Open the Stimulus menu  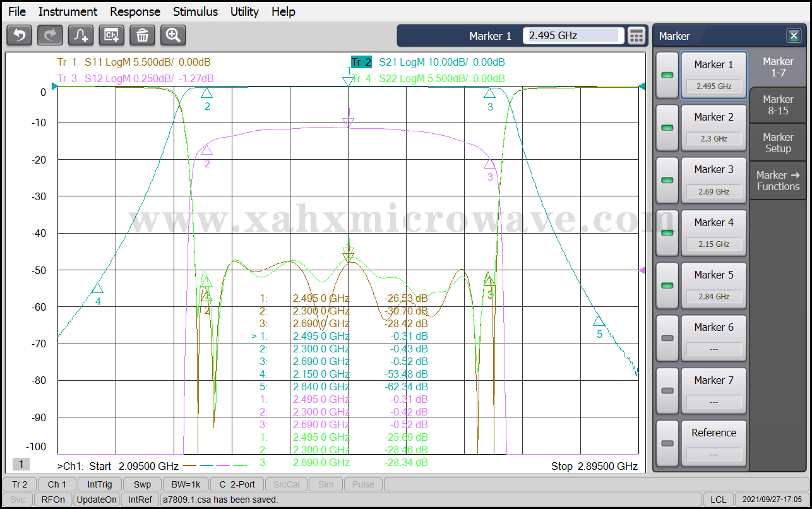[x=195, y=11]
